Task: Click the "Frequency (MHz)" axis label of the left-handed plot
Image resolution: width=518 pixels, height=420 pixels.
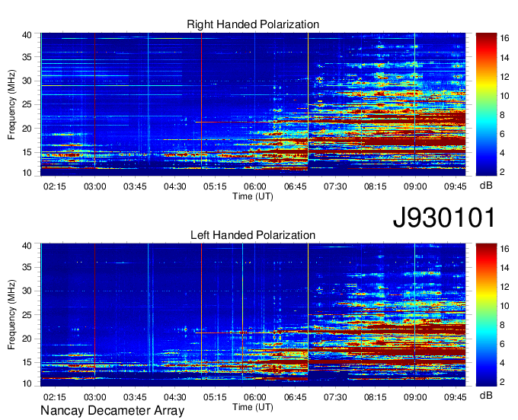Action: click(x=11, y=315)
